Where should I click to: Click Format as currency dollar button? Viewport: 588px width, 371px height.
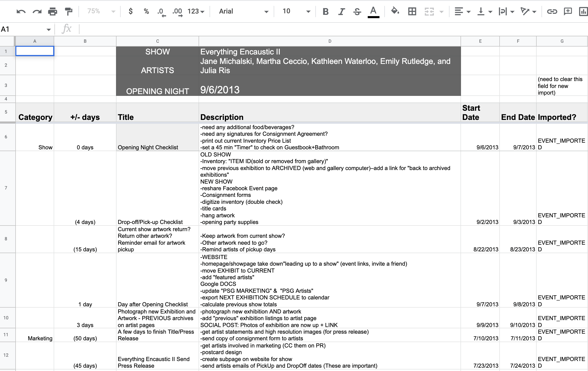coord(131,11)
